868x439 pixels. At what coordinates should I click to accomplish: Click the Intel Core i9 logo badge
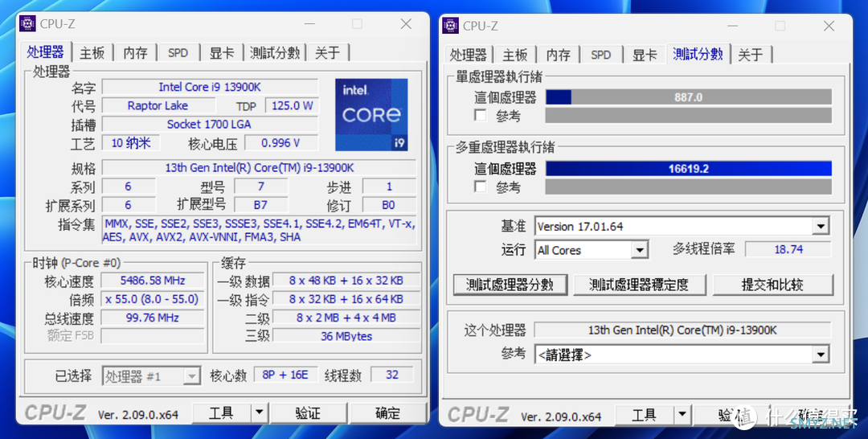point(371,115)
